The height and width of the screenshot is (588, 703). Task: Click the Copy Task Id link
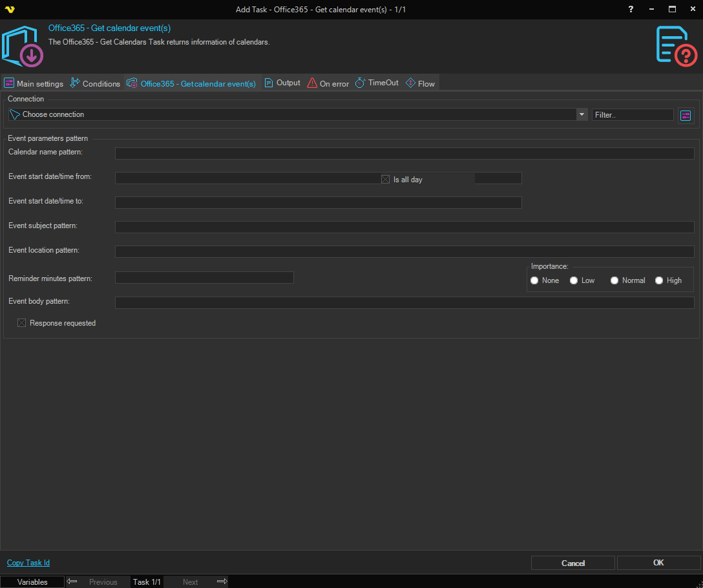pos(28,563)
